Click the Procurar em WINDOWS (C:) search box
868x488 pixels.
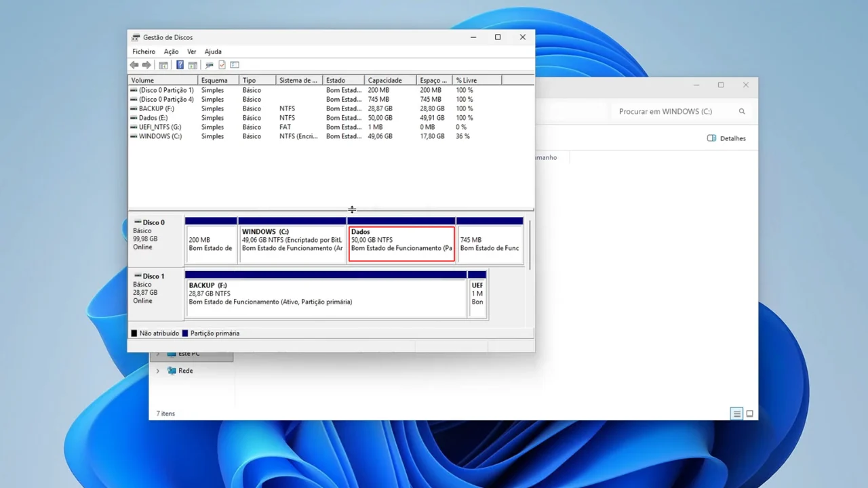(682, 111)
